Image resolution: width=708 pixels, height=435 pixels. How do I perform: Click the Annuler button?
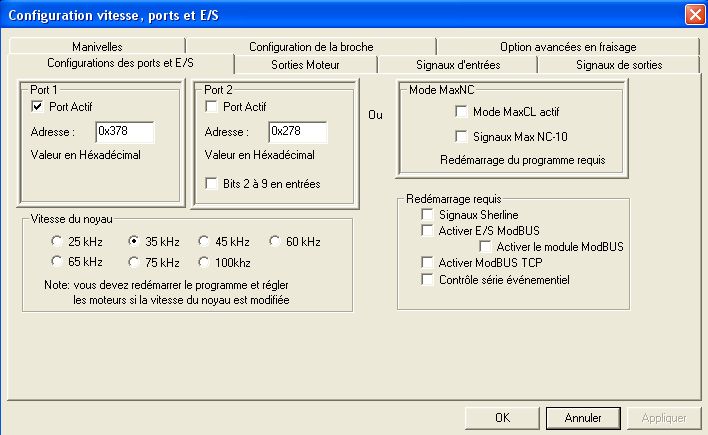(x=583, y=418)
